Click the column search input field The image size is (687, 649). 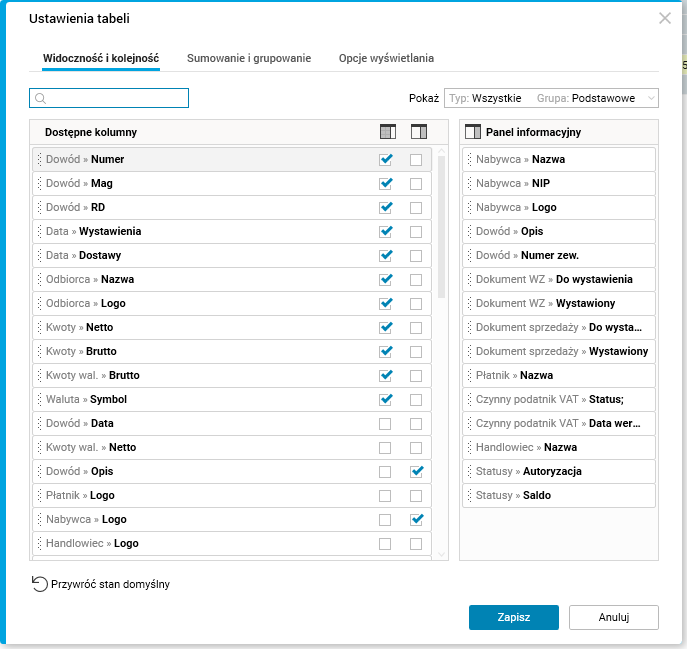(x=117, y=98)
